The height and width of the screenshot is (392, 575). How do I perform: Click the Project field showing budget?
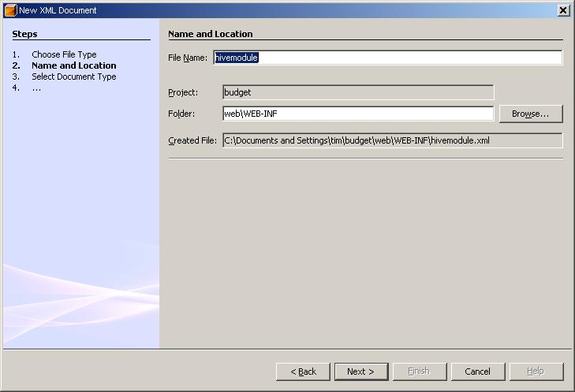358,92
